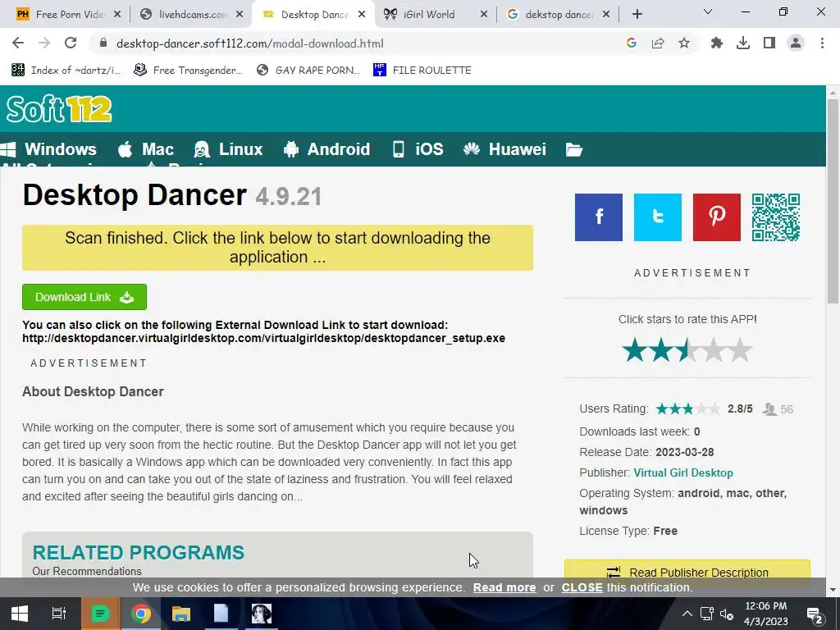Open the Huawei category in site nav
The width and height of the screenshot is (840, 630).
click(x=504, y=149)
